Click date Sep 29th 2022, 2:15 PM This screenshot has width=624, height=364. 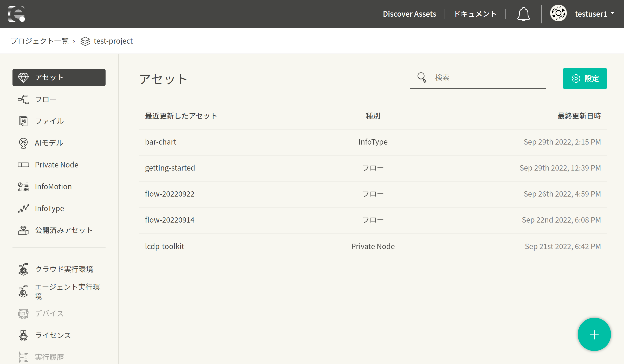click(x=562, y=142)
